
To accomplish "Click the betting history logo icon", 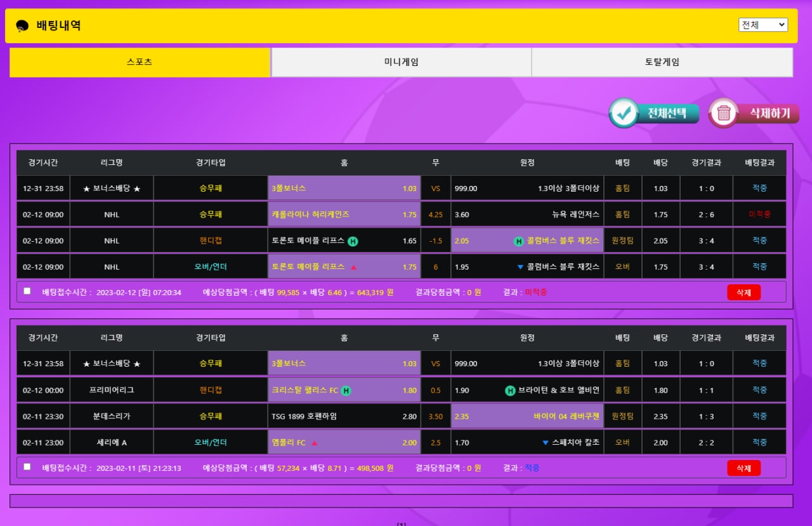I will [22, 25].
